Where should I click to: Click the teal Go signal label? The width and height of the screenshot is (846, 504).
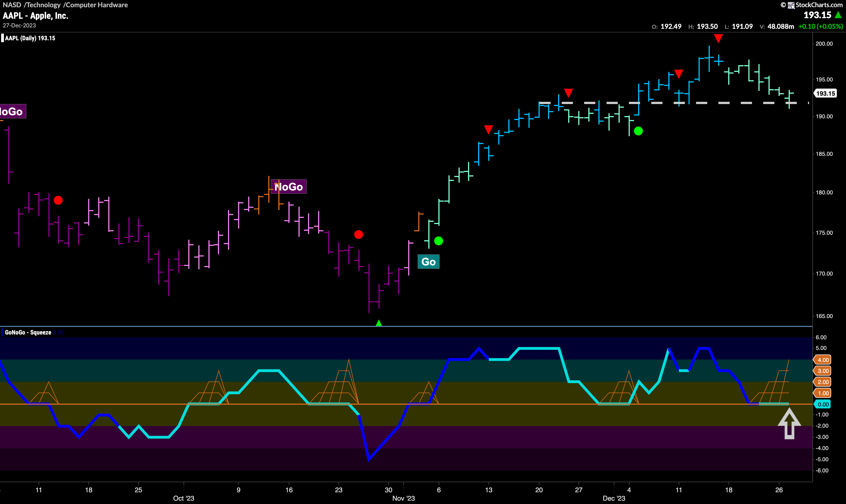pos(428,262)
